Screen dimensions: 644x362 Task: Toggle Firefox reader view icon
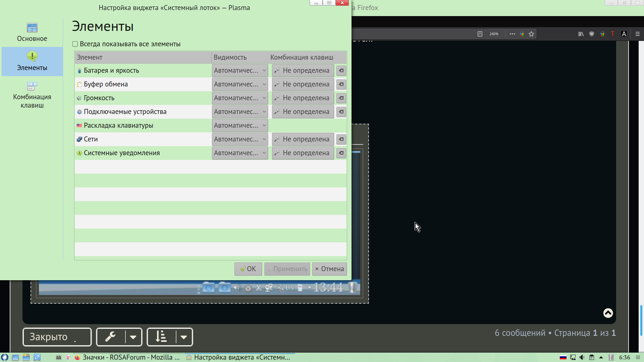coord(480,34)
